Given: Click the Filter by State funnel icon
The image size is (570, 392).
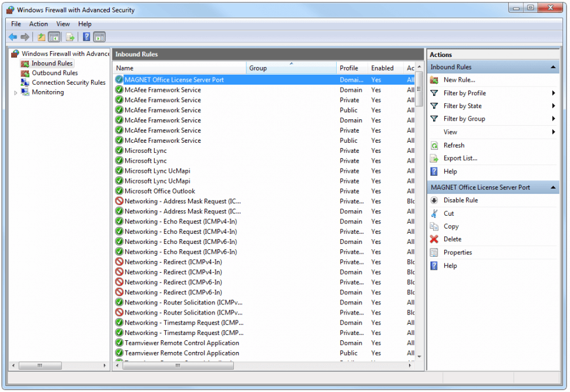Looking at the screenshot, I should (434, 106).
